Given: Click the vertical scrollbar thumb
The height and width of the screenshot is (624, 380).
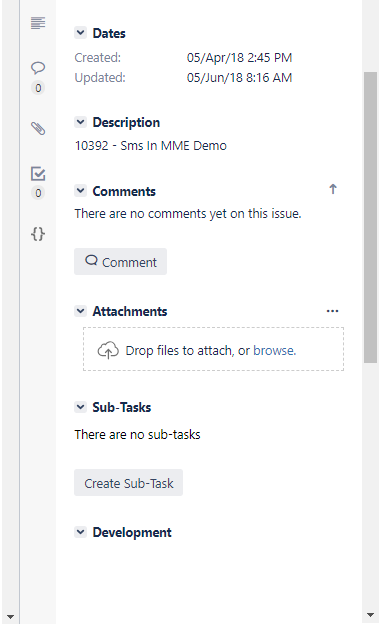Looking at the screenshot, I should [370, 217].
